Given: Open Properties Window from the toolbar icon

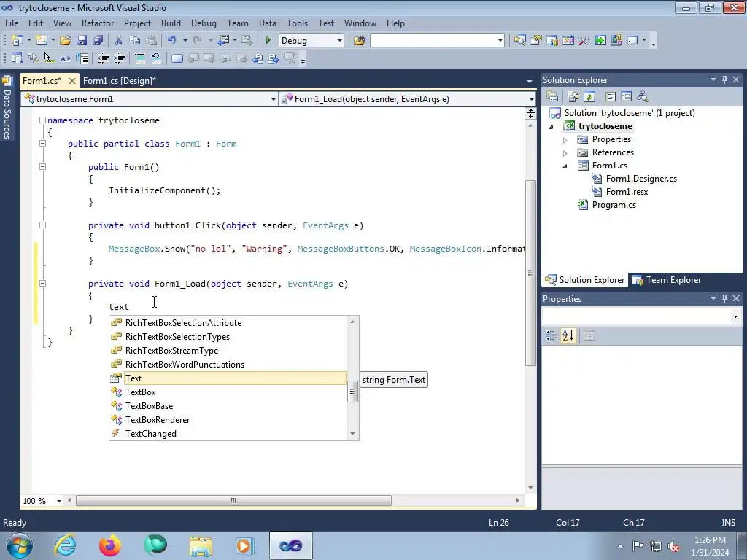Looking at the screenshot, I should (x=536, y=41).
